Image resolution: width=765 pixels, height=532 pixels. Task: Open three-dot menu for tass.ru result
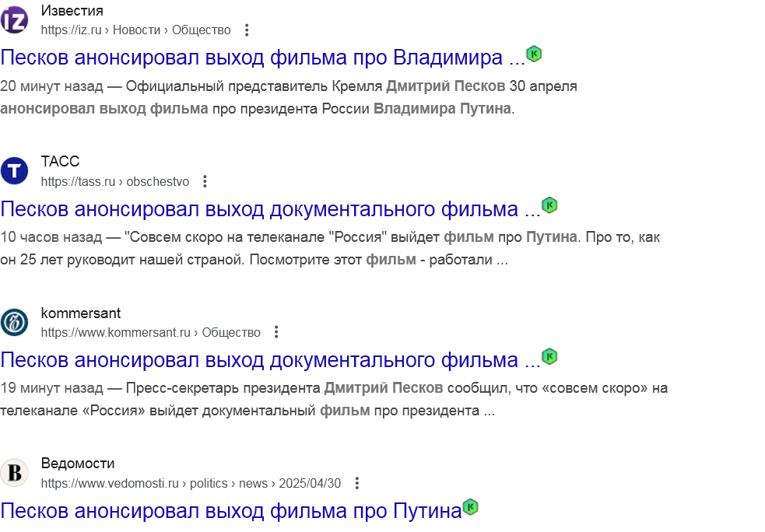click(x=205, y=181)
